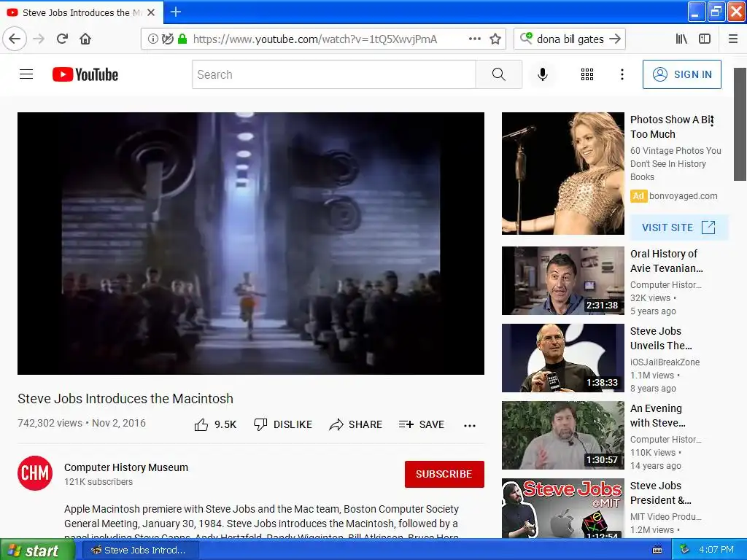Screen dimensions: 747x560
Task: Click the Photos Show A Bit Too Much title
Action: 671,127
